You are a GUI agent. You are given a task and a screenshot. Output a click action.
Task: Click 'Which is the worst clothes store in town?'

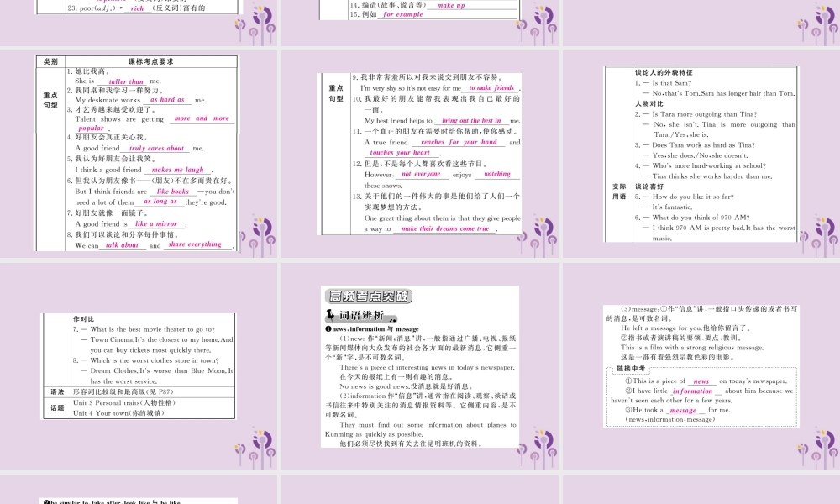click(x=155, y=360)
